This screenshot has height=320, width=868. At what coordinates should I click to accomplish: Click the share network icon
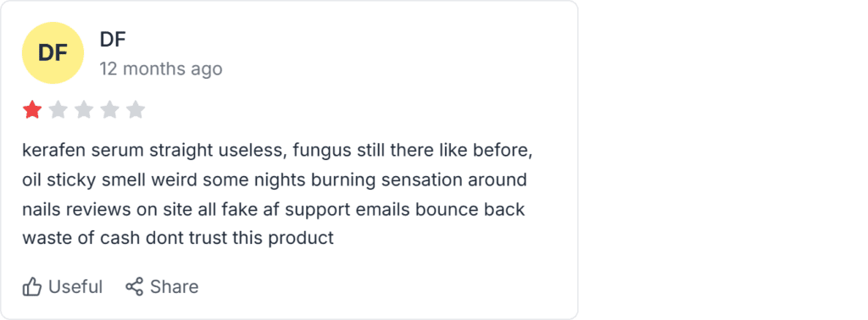coord(135,286)
